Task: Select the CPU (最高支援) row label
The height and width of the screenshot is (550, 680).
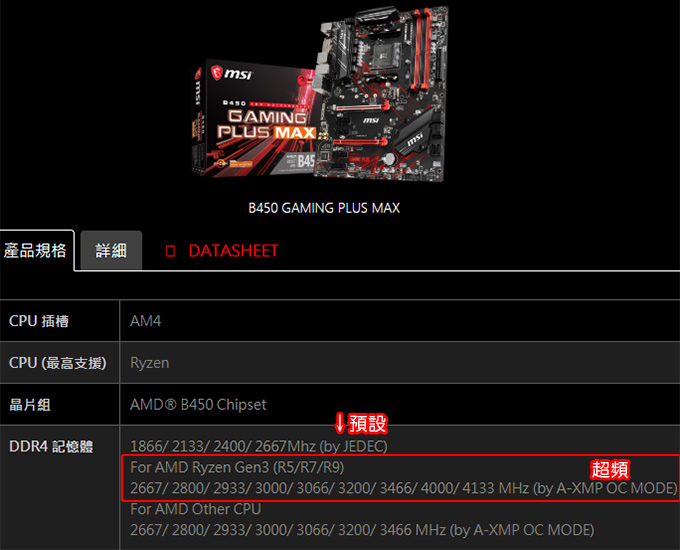Action: tap(58, 363)
